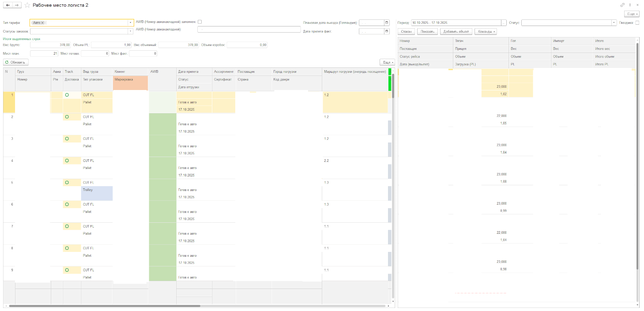
Task: Open calendar for Дата прилета факт field
Action: [387, 31]
